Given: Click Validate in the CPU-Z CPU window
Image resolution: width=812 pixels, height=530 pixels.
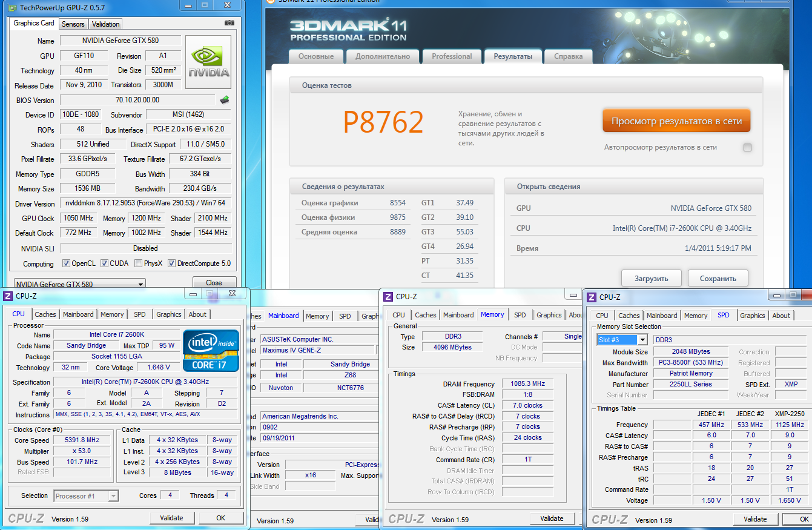Looking at the screenshot, I should pyautogui.click(x=171, y=518).
